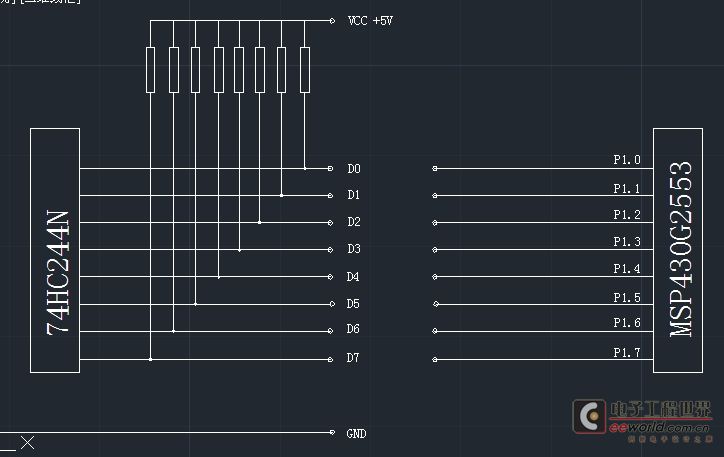Select the pull-up resistor wired to the D4 line
The image size is (724, 457).
(219, 70)
